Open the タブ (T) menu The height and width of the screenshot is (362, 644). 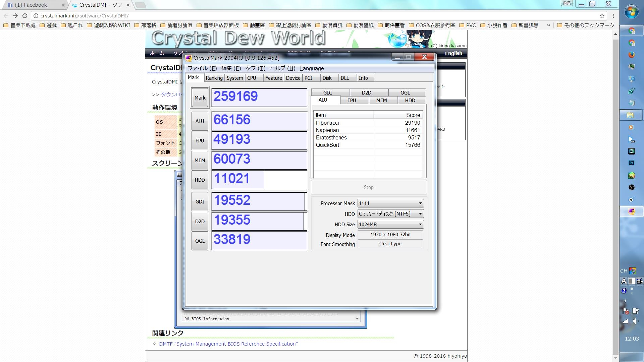point(256,68)
